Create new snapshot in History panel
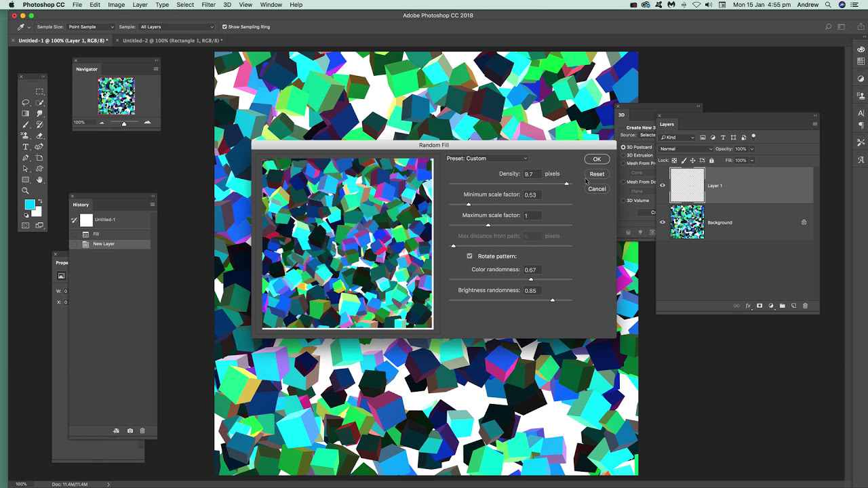The width and height of the screenshot is (868, 488). click(130, 431)
